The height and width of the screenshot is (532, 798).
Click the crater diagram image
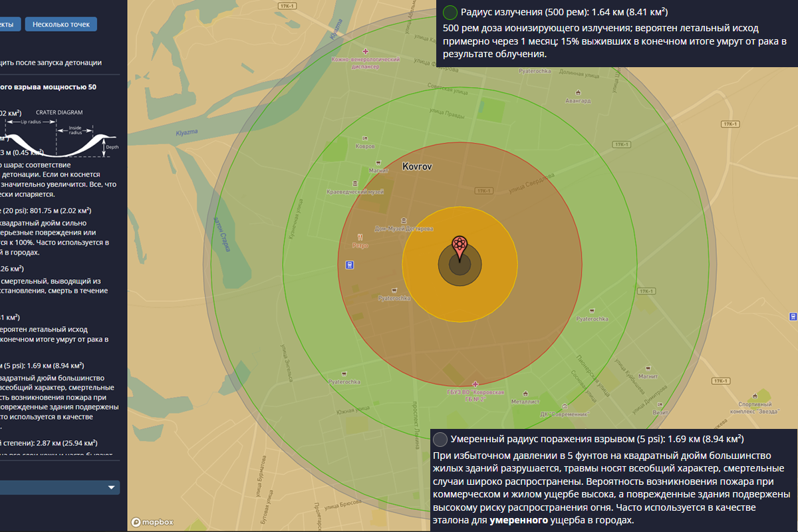60,136
